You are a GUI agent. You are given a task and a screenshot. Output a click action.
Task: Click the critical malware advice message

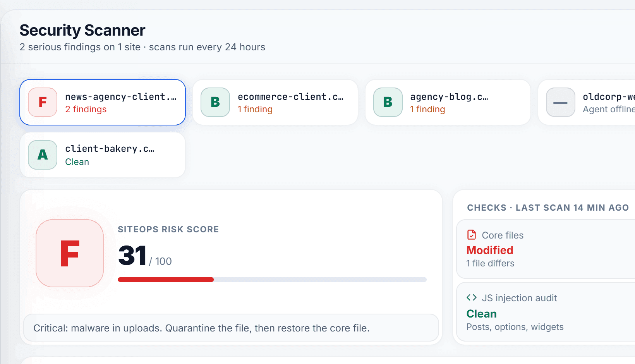tap(231, 328)
